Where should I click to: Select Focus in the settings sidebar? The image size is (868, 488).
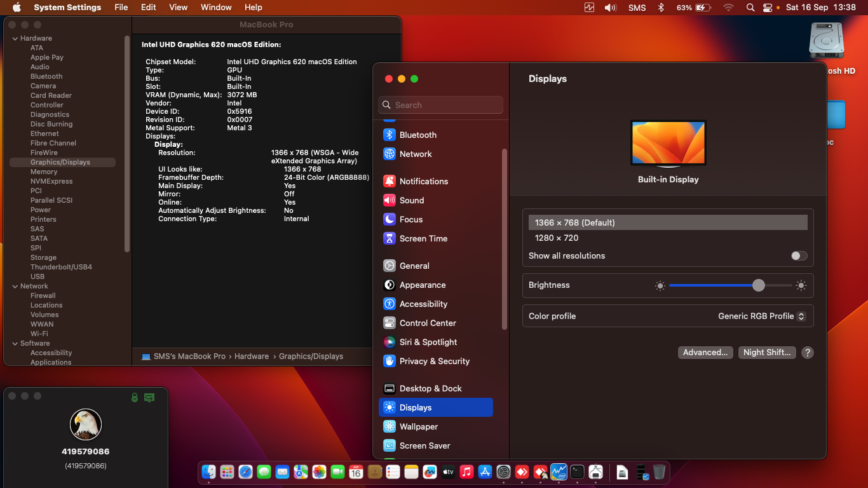click(435, 219)
